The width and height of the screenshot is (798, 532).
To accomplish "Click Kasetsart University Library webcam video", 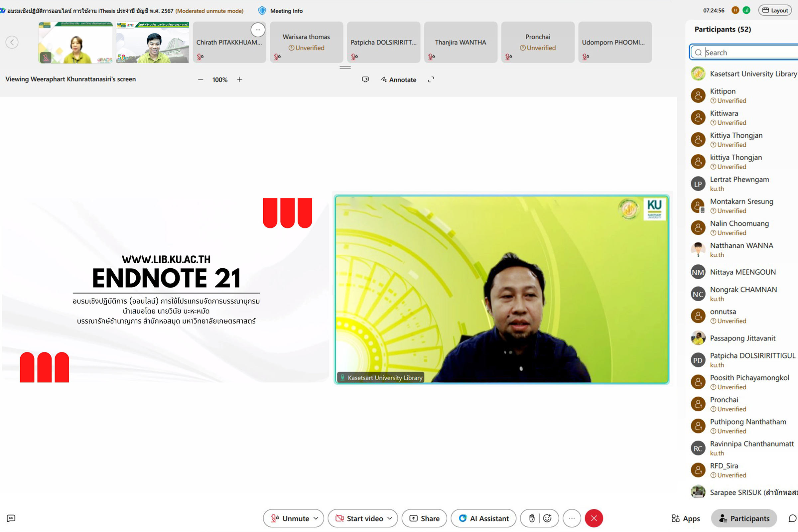I will click(x=502, y=289).
